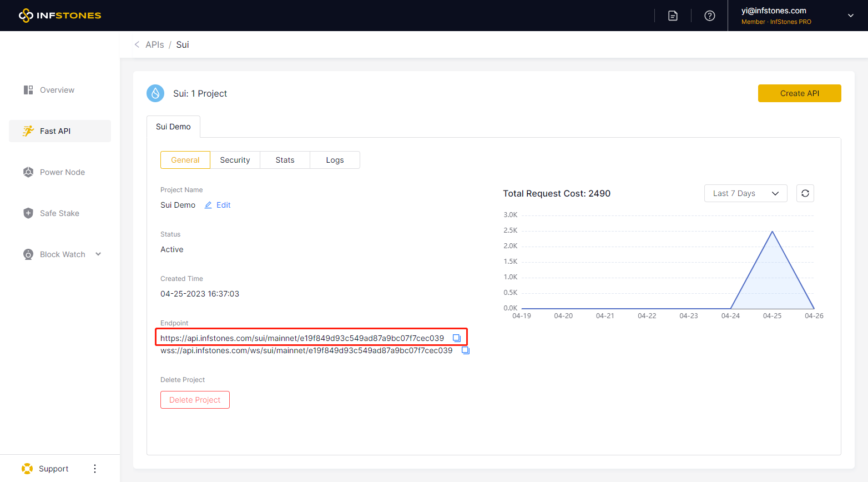Click the Total Request Cost: 2490 heading
868x482 pixels.
coord(557,193)
